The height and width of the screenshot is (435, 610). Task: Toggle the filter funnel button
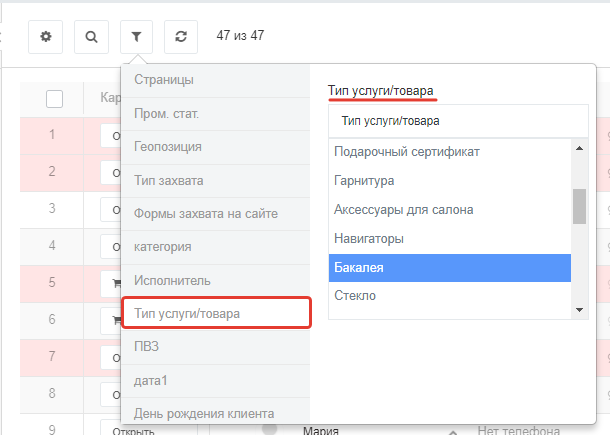pos(136,37)
